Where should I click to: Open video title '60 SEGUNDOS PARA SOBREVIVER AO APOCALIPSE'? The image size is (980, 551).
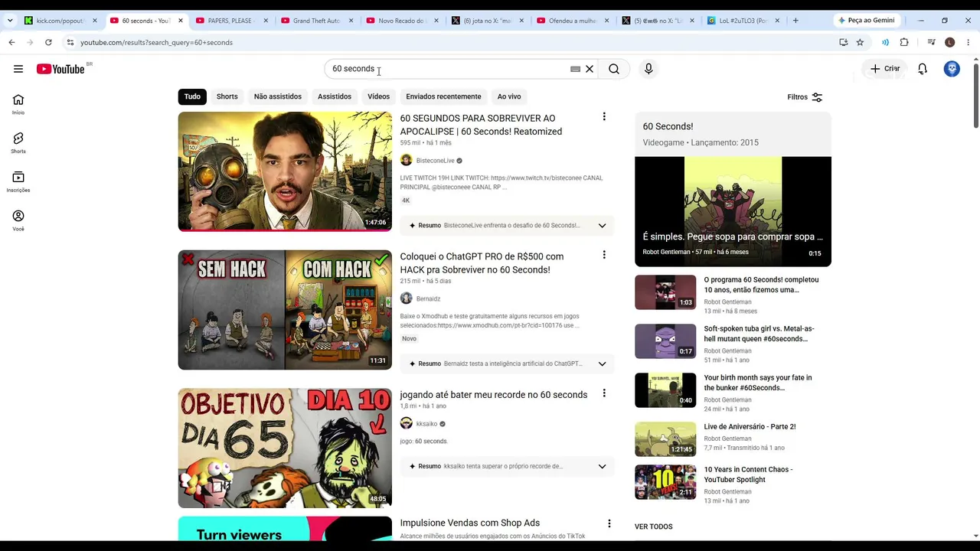tap(481, 125)
